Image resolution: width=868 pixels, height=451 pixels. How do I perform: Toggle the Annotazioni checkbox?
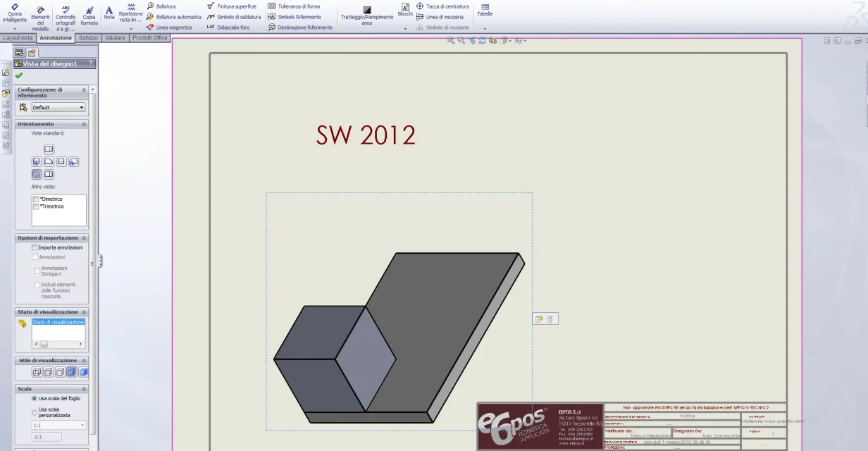pyautogui.click(x=35, y=257)
